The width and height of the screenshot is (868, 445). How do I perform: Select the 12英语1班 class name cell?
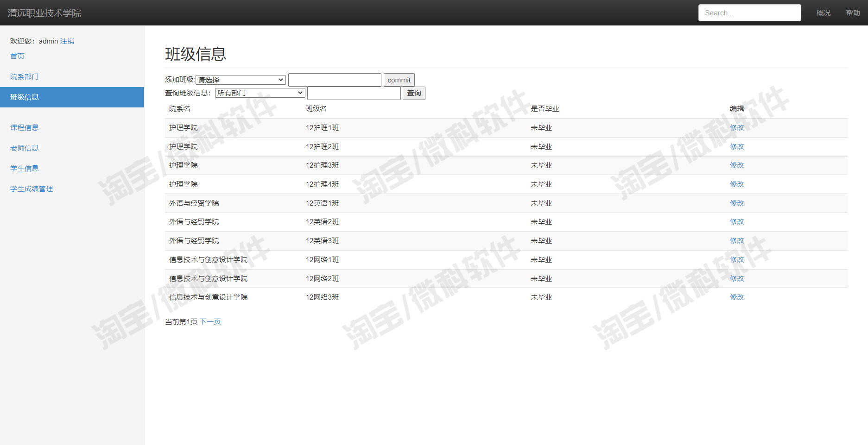point(323,203)
